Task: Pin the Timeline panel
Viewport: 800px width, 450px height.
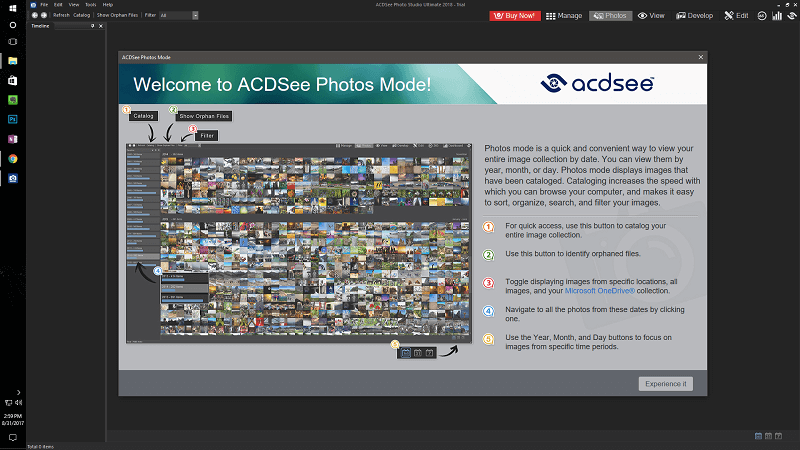Action: pos(92,26)
